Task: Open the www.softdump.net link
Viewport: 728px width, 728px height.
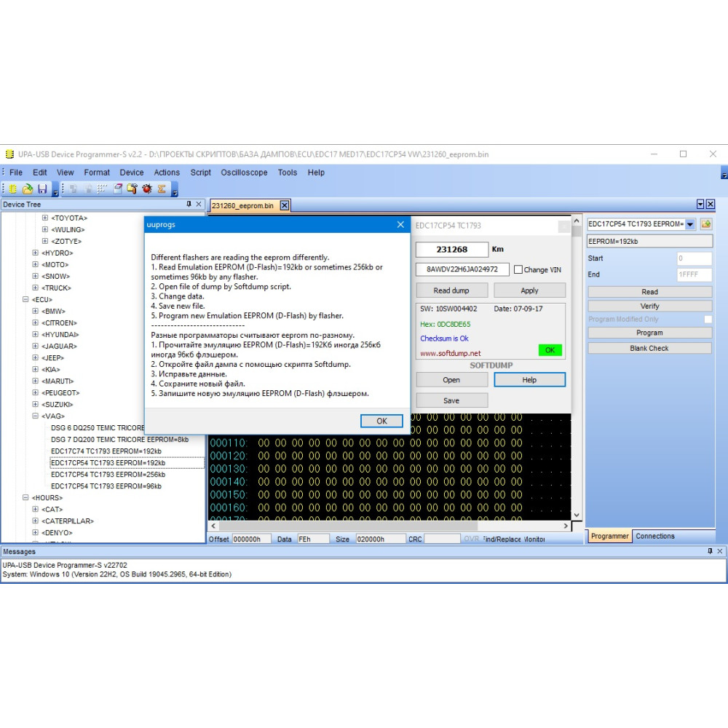Action: 450,353
